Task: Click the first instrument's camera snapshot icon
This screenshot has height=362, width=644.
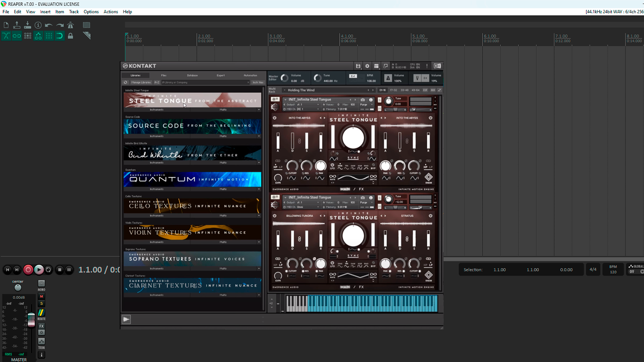Action: 363,100
